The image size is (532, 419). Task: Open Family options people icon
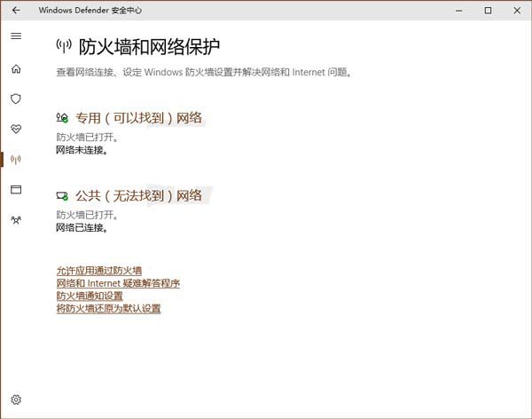(x=16, y=220)
